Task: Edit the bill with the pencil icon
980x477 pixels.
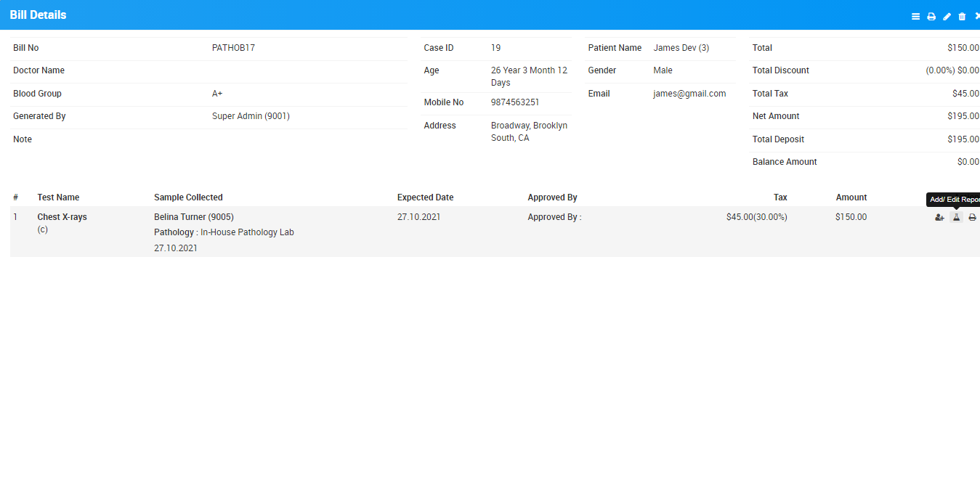Action: tap(947, 16)
